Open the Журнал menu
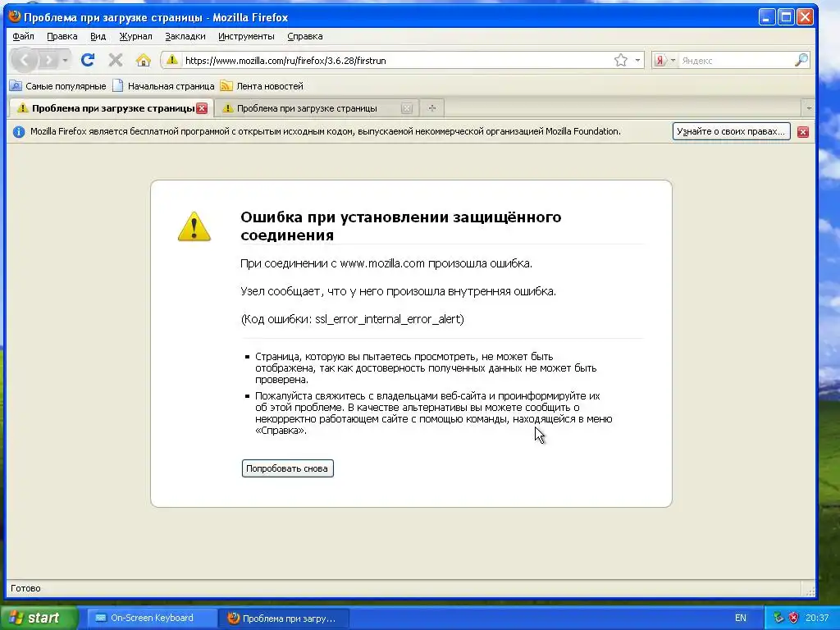Screen dimensions: 840x630 pyautogui.click(x=135, y=36)
